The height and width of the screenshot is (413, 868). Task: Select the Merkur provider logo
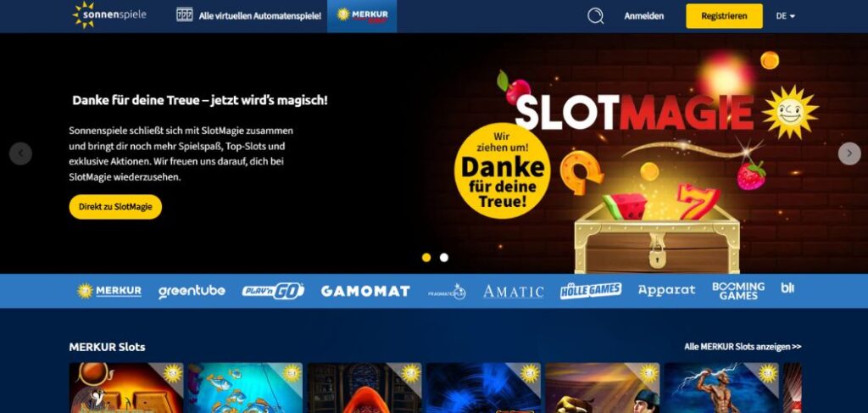(109, 291)
